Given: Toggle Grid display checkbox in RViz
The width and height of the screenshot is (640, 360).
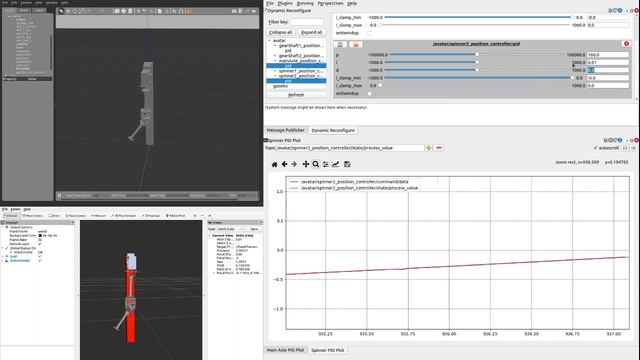Looking at the screenshot, I should [x=40, y=256].
